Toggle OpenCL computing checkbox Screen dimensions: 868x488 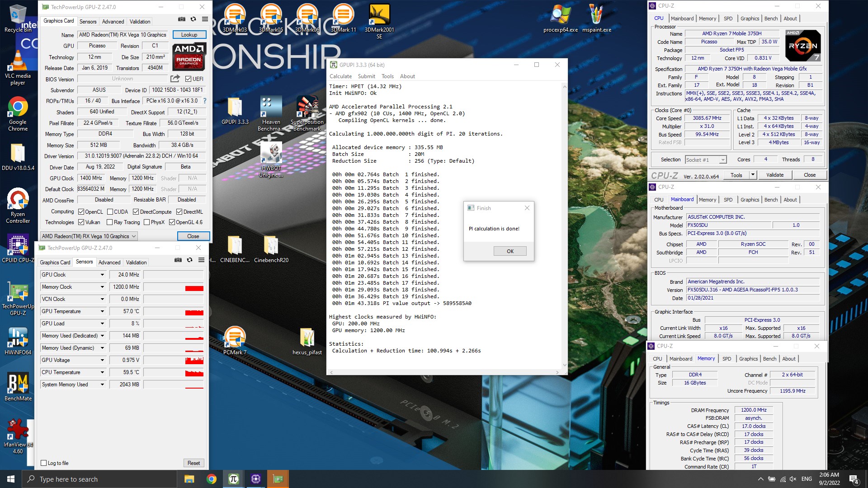point(81,211)
